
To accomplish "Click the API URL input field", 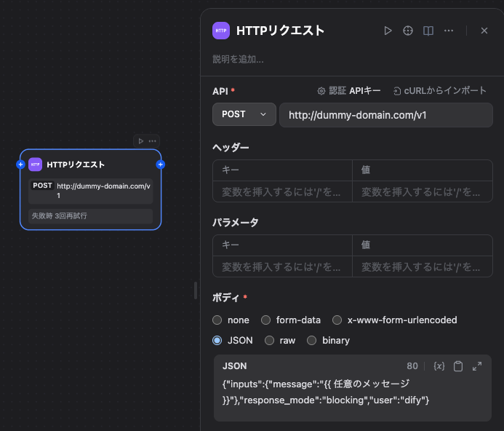I will coord(385,115).
